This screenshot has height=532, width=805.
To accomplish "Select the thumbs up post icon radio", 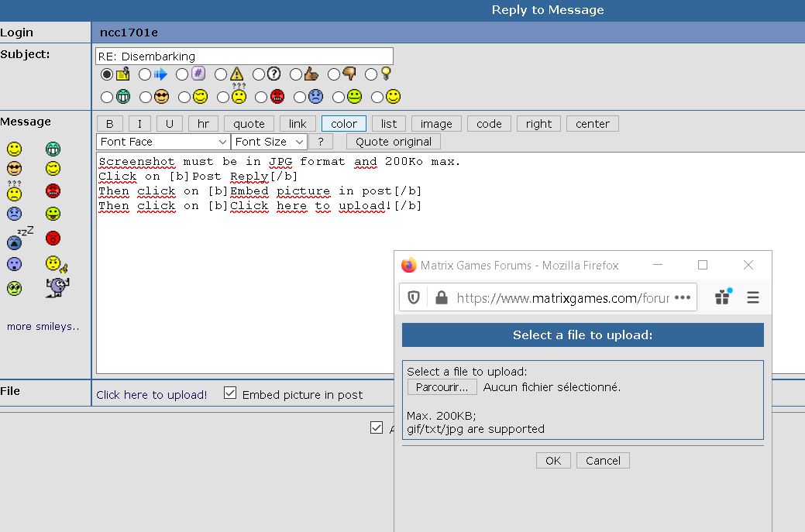I will coord(296,74).
